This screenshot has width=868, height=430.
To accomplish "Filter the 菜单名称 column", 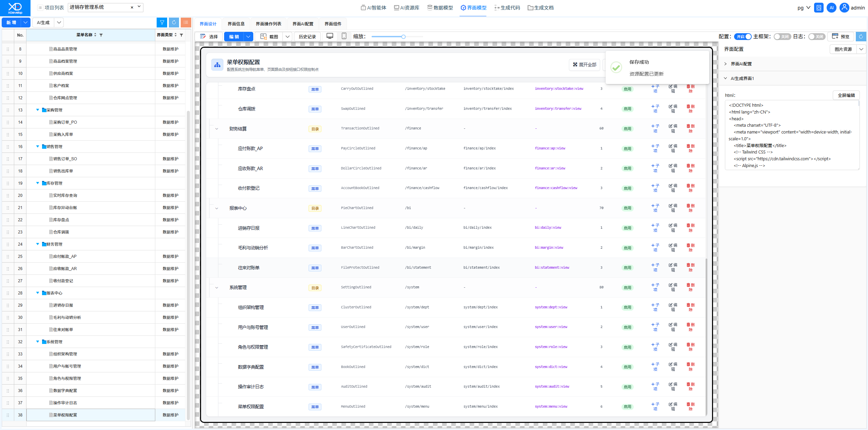I will pyautogui.click(x=101, y=35).
